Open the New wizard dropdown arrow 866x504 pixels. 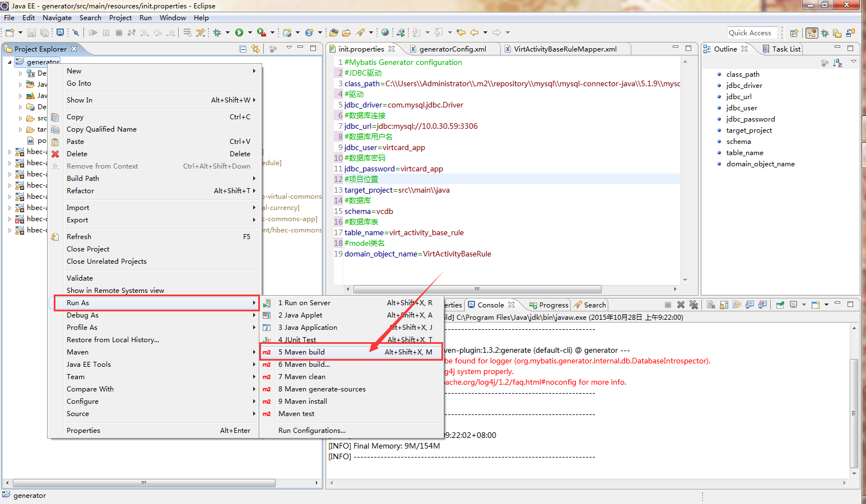[x=20, y=32]
